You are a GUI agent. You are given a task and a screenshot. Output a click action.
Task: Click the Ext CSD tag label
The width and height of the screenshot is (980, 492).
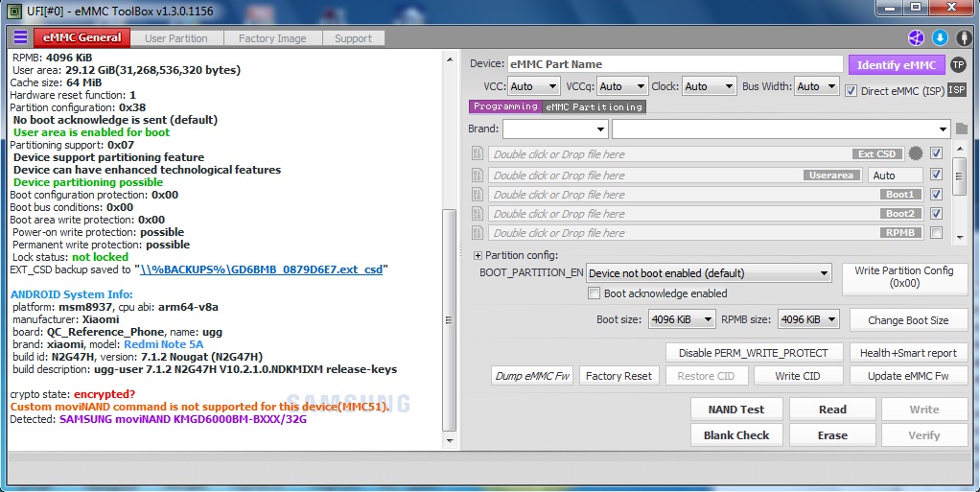877,153
